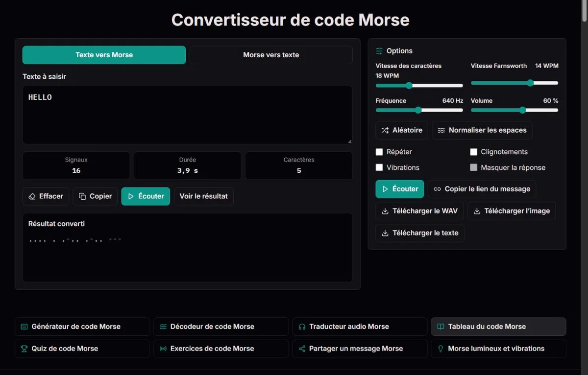This screenshot has height=375, width=588.
Task: Click the 60 % volume value
Action: (551, 100)
